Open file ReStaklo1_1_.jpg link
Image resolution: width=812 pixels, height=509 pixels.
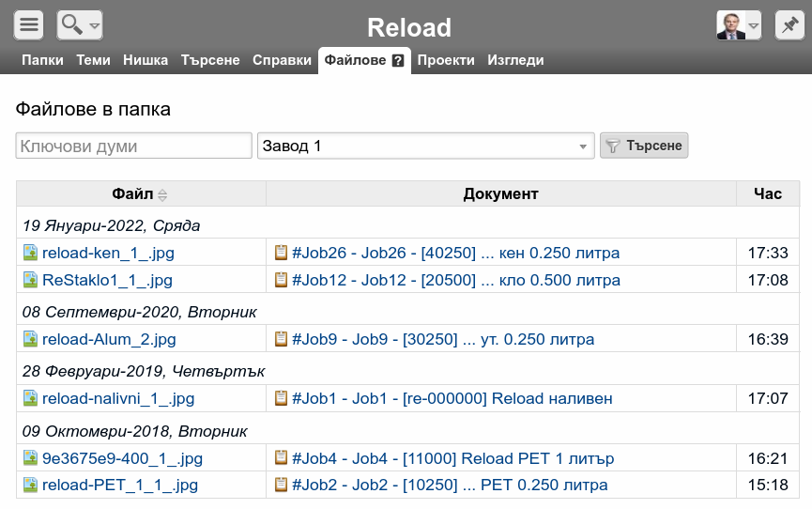click(107, 280)
